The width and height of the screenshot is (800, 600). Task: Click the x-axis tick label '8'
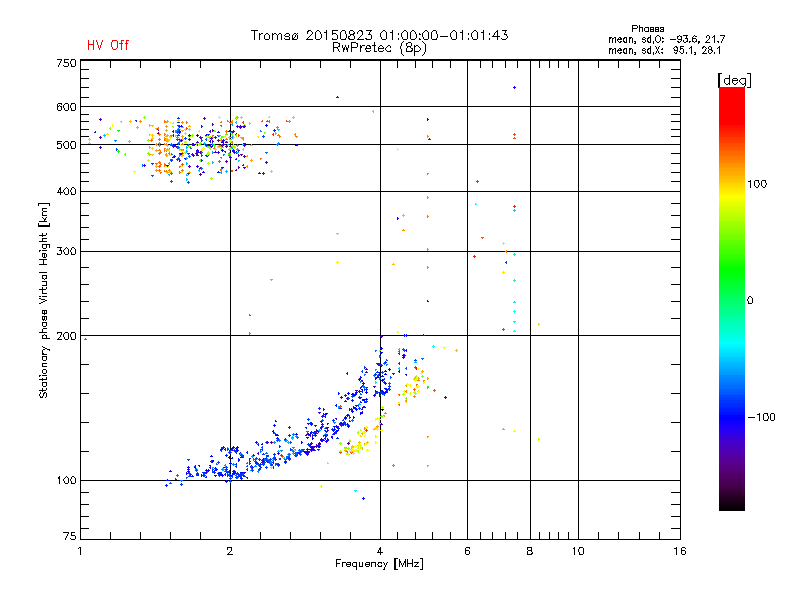pyautogui.click(x=530, y=551)
